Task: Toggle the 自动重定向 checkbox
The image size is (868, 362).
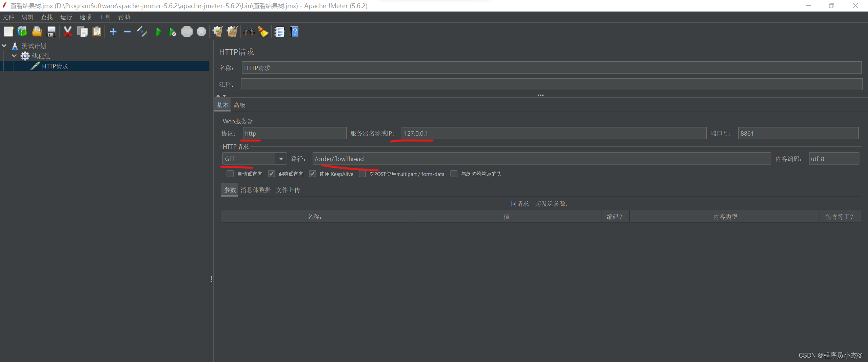Action: tap(230, 174)
